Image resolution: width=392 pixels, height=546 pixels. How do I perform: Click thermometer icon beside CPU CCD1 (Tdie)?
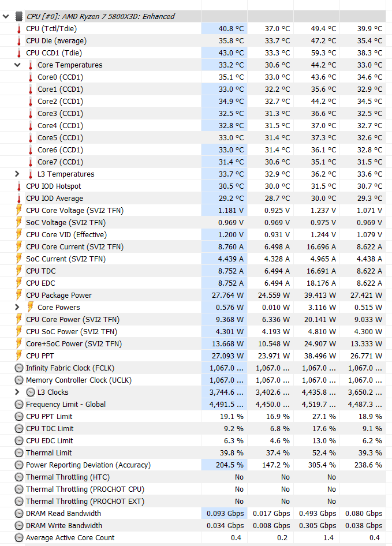click(19, 53)
